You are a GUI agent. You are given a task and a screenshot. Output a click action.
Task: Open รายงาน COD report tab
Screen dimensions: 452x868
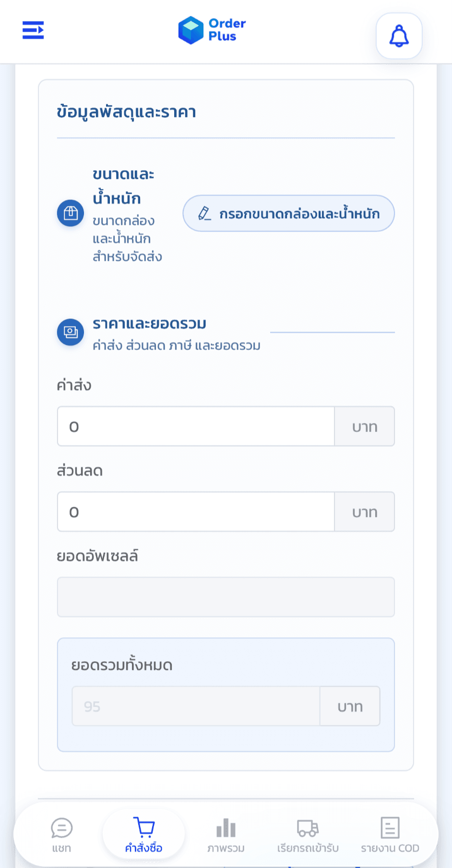click(x=390, y=835)
